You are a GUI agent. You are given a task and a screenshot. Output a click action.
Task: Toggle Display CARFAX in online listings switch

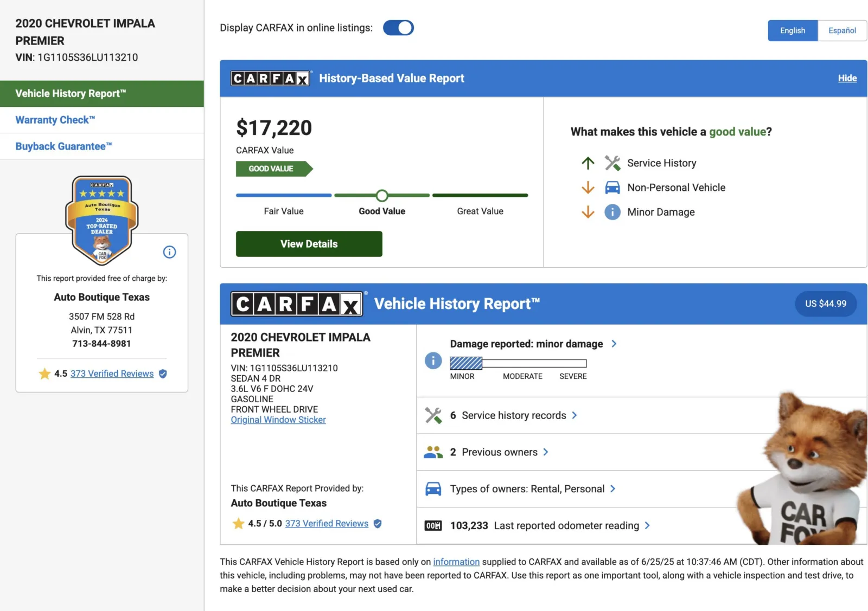pos(398,28)
